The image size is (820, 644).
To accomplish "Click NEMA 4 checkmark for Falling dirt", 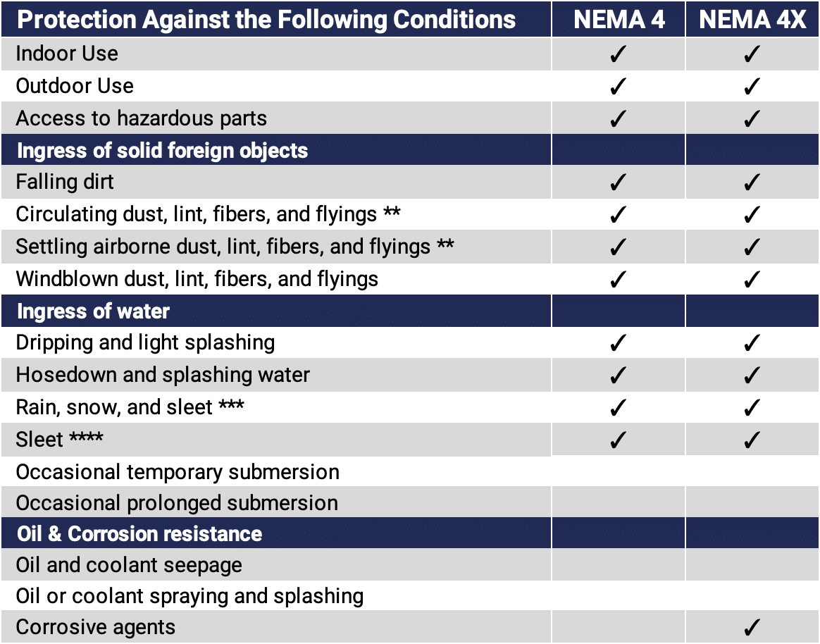I will (x=618, y=182).
